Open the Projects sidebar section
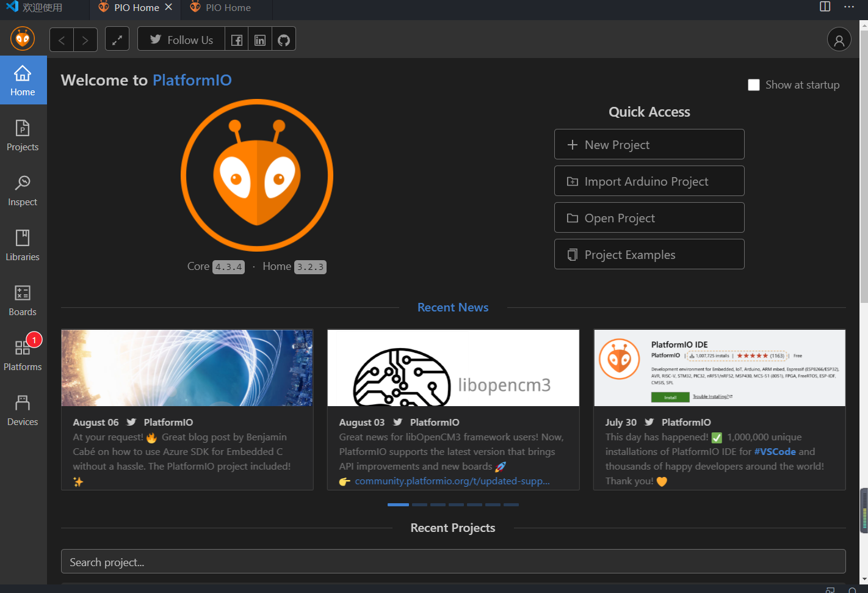 click(23, 135)
